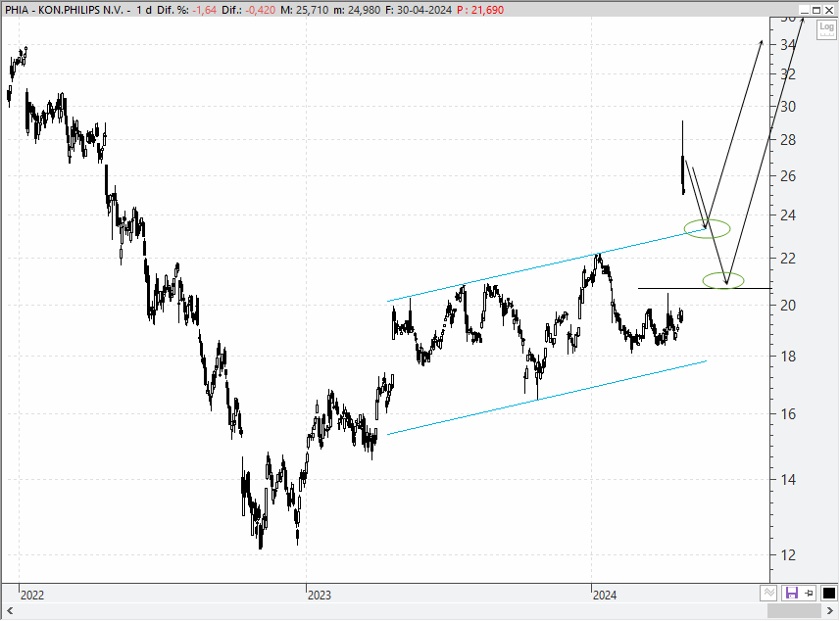Click the horizontal scrollbar thumb

coord(795,611)
